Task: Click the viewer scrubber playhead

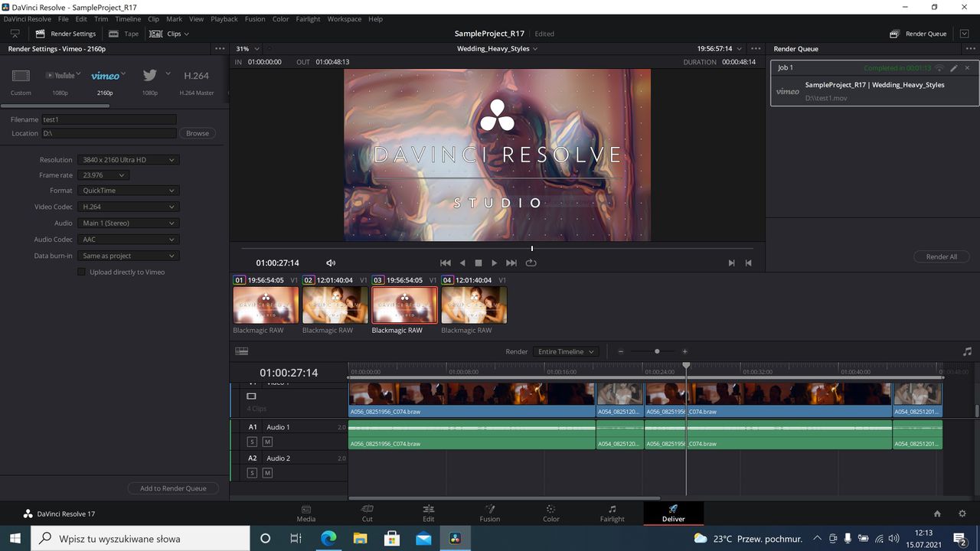Action: 532,248
